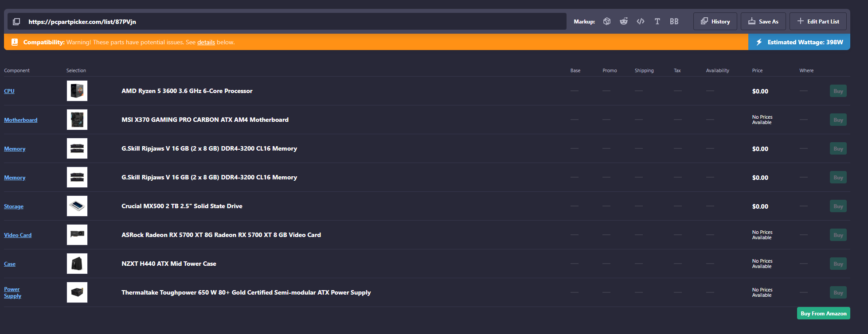Click Buy button for the CPU row
Screen dimensions: 868x334
838,91
